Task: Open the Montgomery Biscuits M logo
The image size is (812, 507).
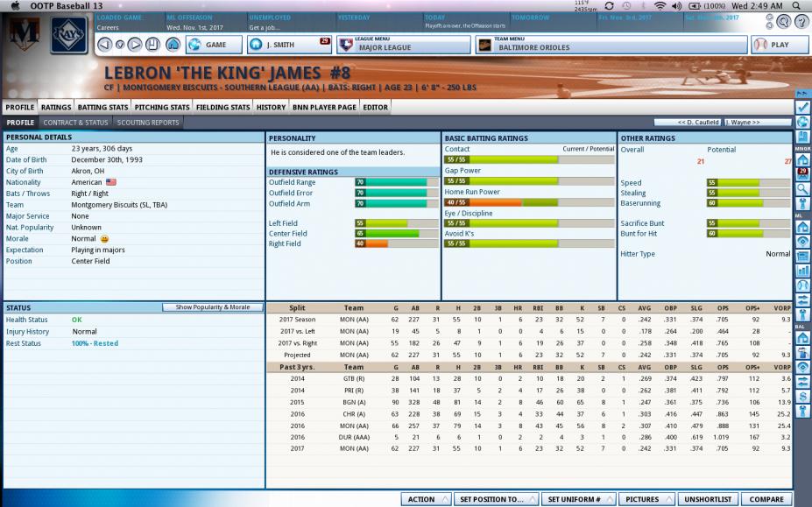Action: click(x=24, y=33)
